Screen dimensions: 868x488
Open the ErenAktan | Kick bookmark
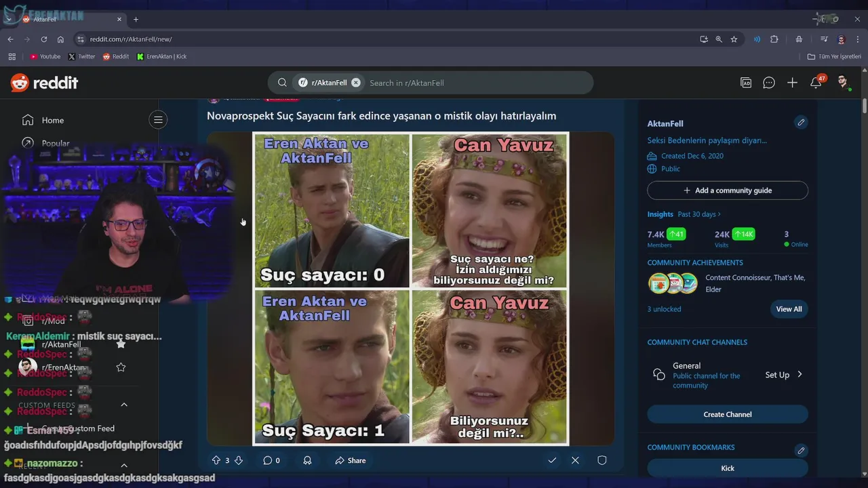161,57
